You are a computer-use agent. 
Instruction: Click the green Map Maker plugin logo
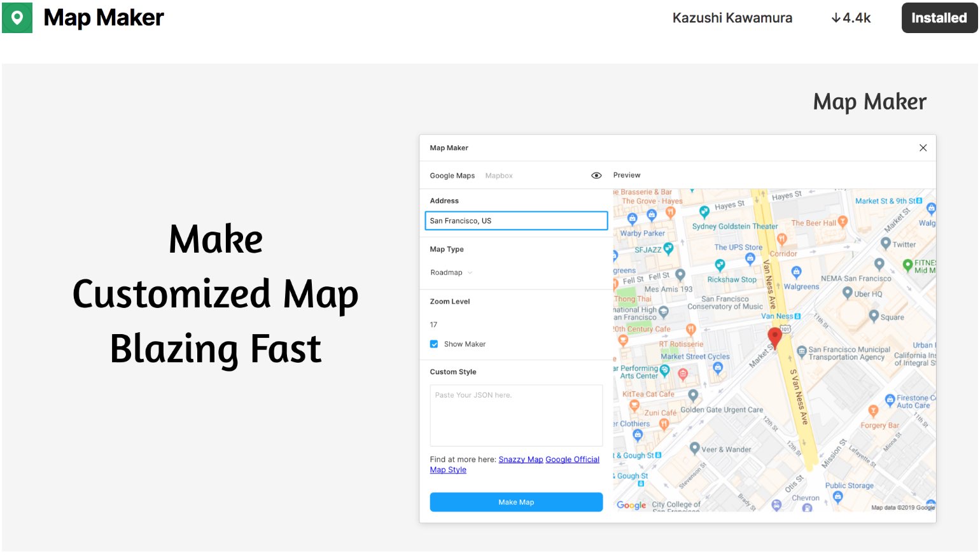pyautogui.click(x=17, y=18)
